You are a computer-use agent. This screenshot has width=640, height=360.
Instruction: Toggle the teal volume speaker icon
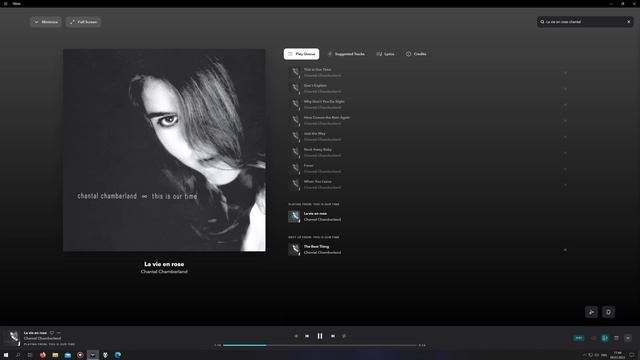point(605,338)
